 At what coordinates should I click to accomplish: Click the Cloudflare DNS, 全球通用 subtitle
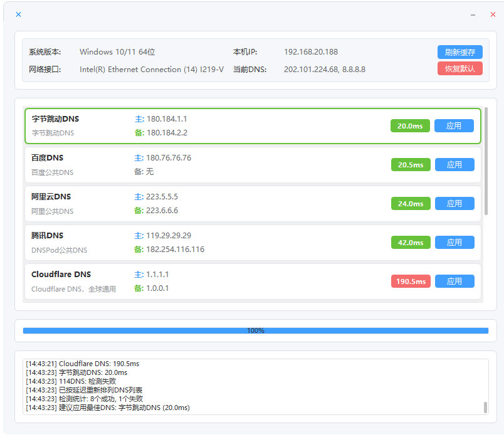(x=73, y=289)
